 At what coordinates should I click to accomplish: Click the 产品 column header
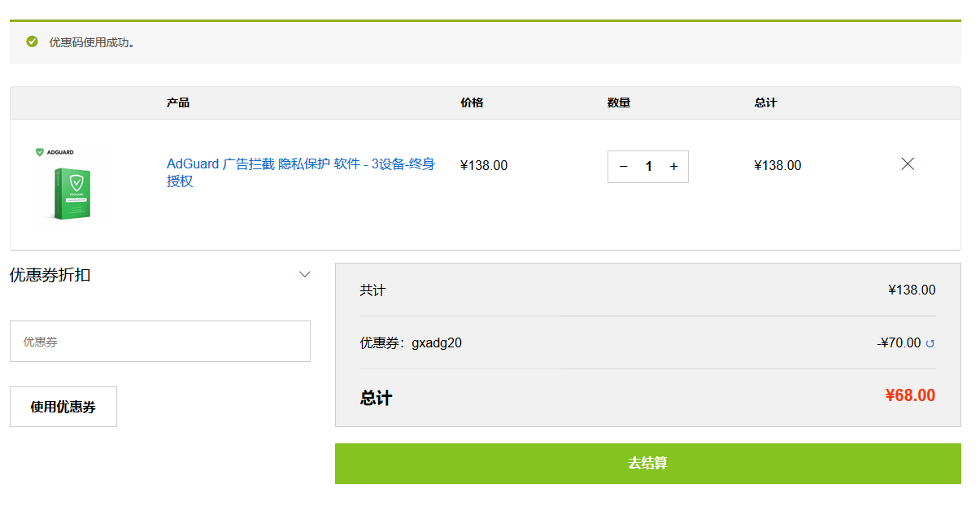(x=178, y=103)
